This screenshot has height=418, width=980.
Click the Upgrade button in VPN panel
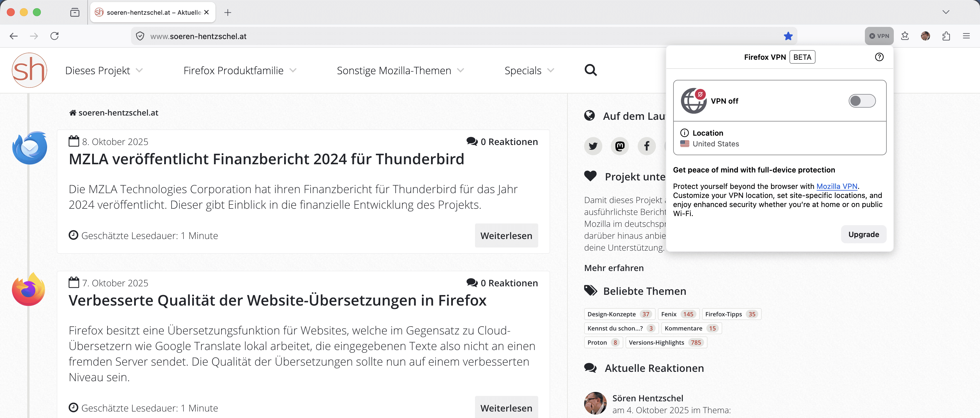tap(863, 234)
